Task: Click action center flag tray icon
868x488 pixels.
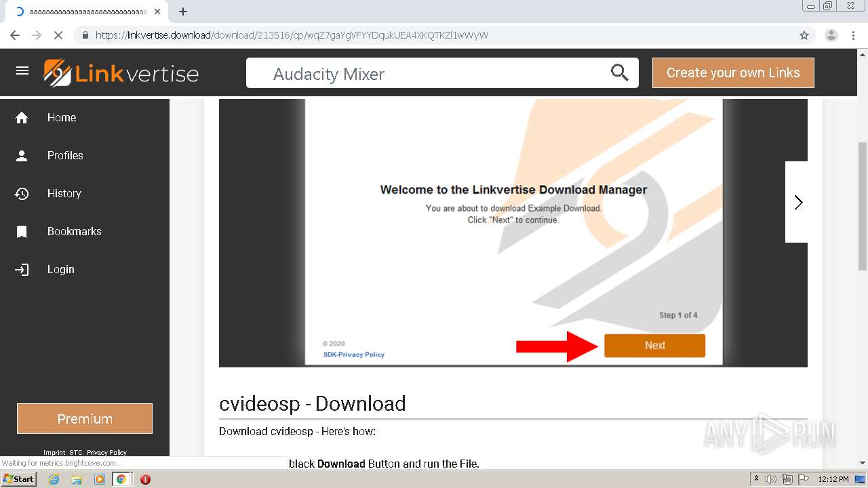Action: coord(804,479)
